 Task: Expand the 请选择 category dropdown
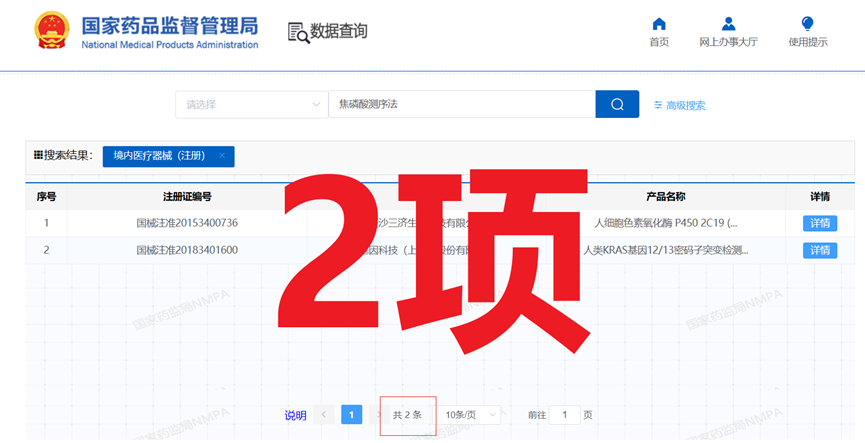coord(251,105)
